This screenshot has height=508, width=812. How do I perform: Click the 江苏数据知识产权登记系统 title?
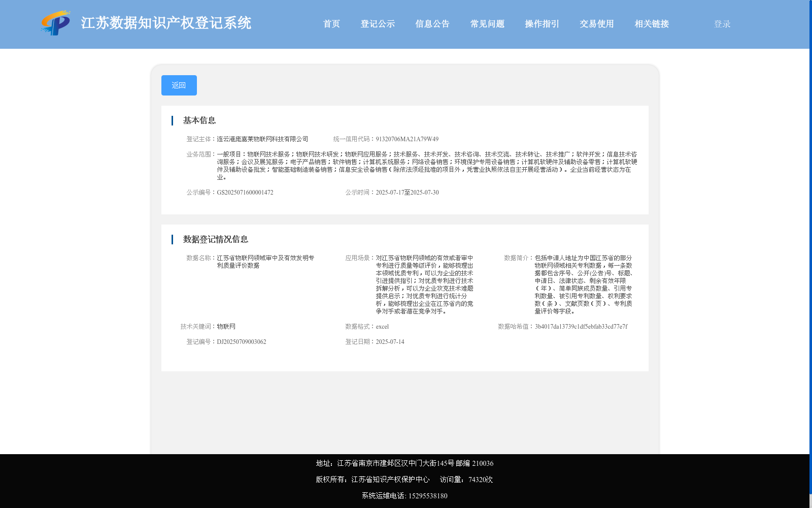[x=166, y=23]
